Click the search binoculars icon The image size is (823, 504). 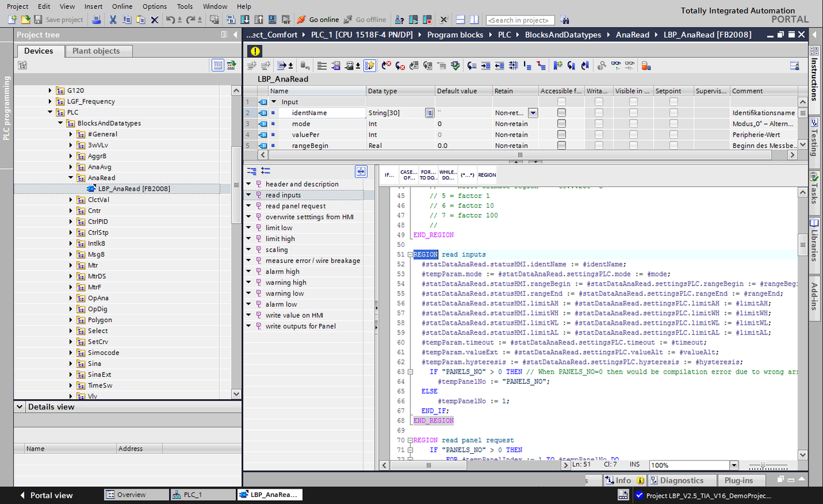pyautogui.click(x=565, y=20)
